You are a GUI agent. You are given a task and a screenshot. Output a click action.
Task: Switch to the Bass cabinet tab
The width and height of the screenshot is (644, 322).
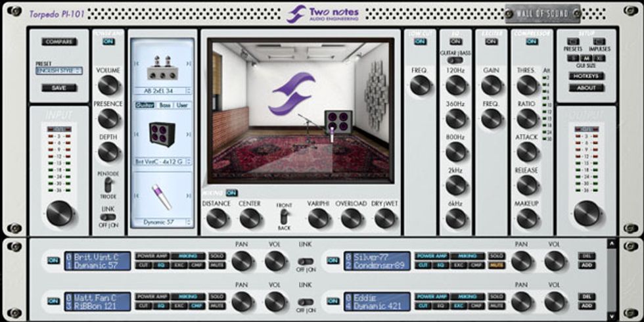click(x=165, y=106)
